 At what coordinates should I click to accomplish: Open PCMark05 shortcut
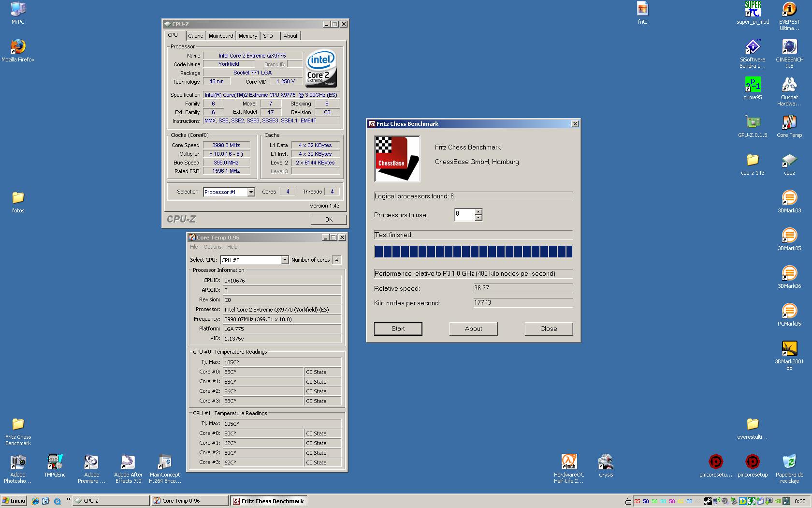click(x=789, y=314)
